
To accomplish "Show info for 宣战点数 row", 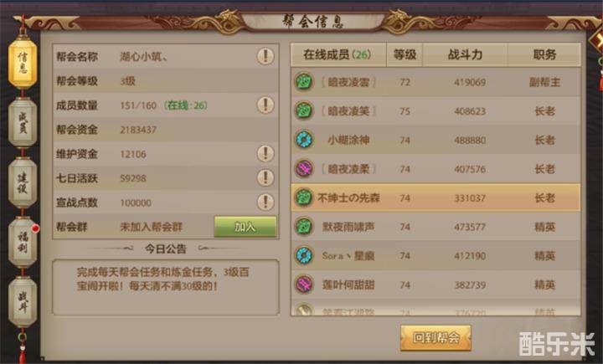I will click(x=265, y=203).
